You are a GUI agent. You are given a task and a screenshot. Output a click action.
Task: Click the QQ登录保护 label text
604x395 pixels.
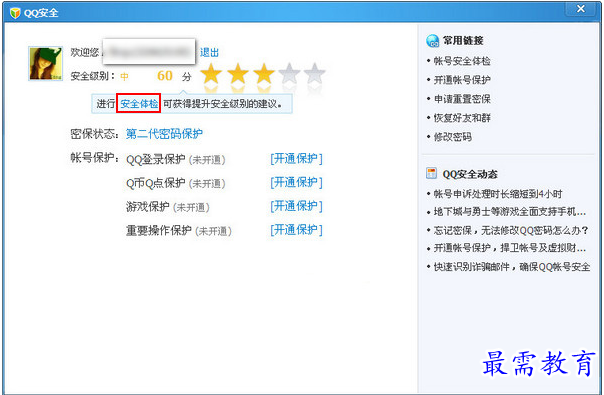156,159
